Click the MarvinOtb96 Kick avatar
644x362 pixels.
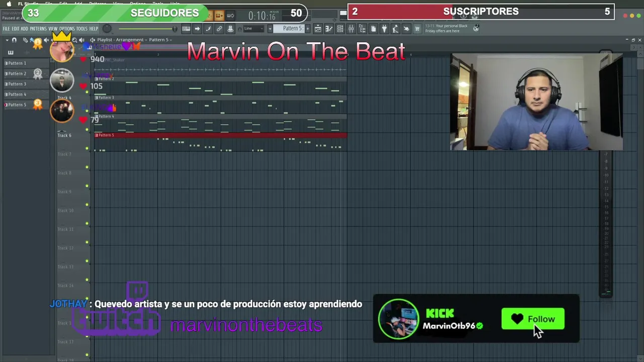coord(398,319)
